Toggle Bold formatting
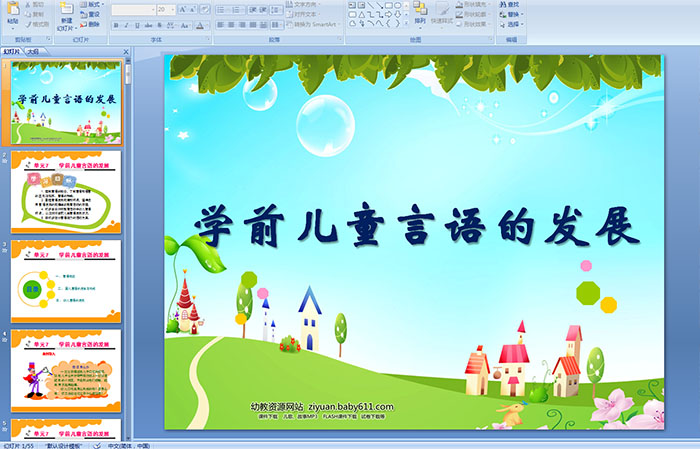This screenshot has width=700, height=449. (116, 25)
